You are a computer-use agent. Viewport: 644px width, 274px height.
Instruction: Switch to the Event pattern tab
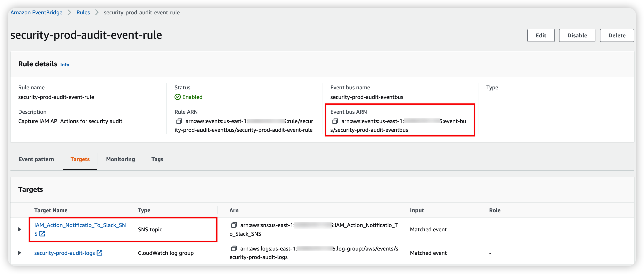click(36, 159)
